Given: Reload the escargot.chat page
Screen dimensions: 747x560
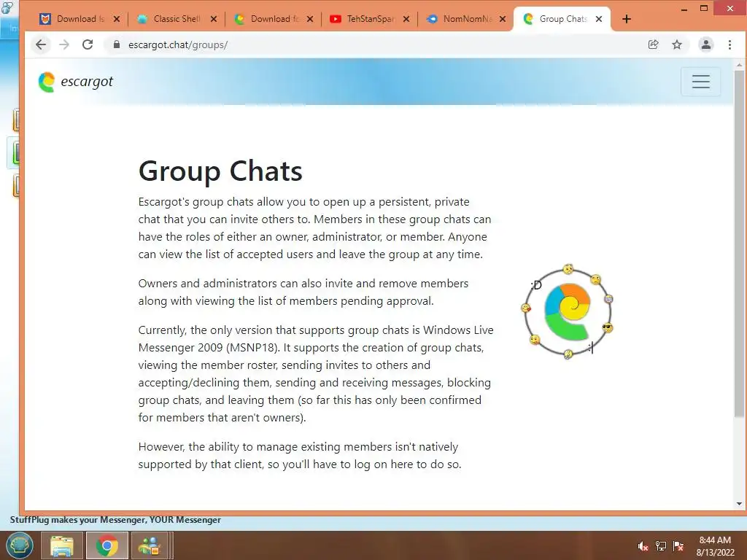Looking at the screenshot, I should point(88,44).
